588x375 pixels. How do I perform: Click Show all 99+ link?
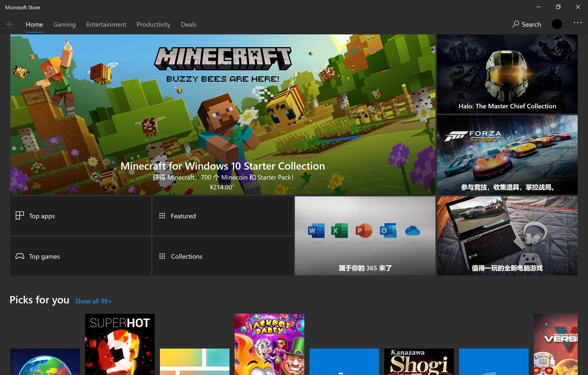click(93, 301)
